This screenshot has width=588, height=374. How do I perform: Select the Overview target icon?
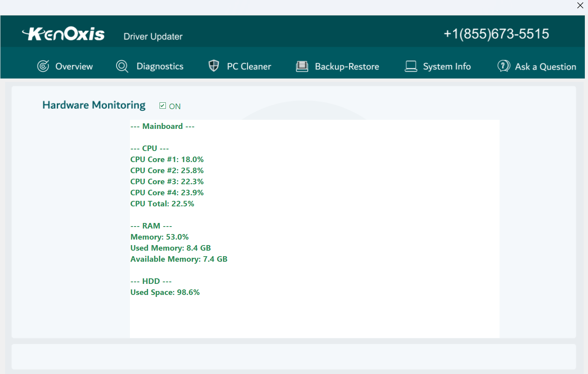[x=43, y=66]
